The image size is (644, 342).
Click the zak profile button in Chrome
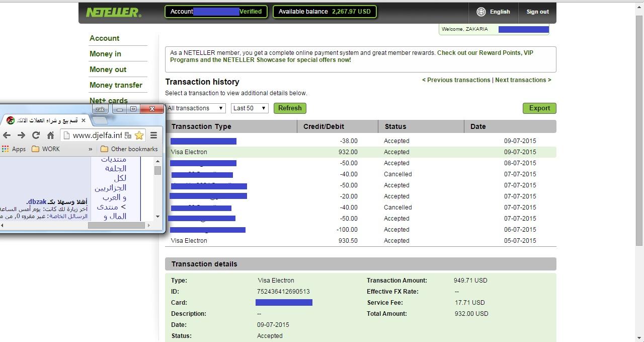click(x=100, y=109)
